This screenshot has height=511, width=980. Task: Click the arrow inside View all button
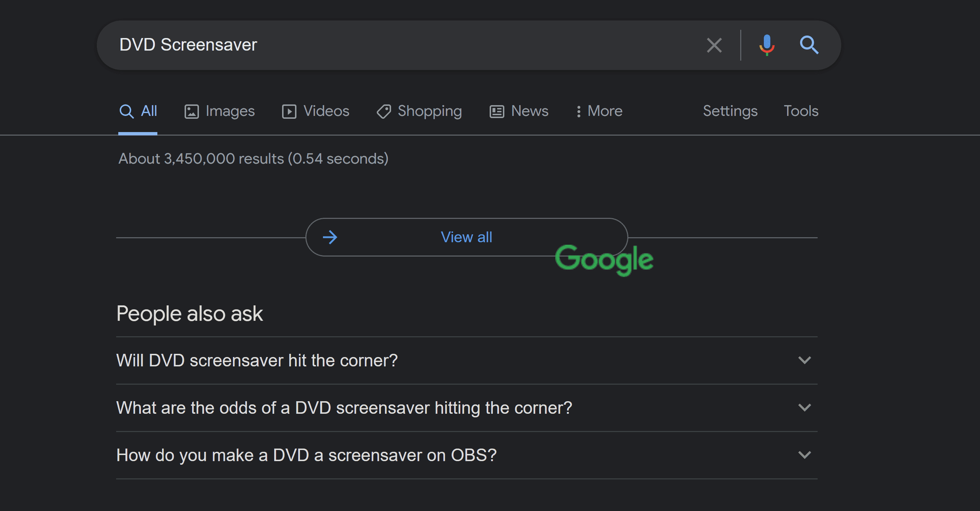[330, 237]
